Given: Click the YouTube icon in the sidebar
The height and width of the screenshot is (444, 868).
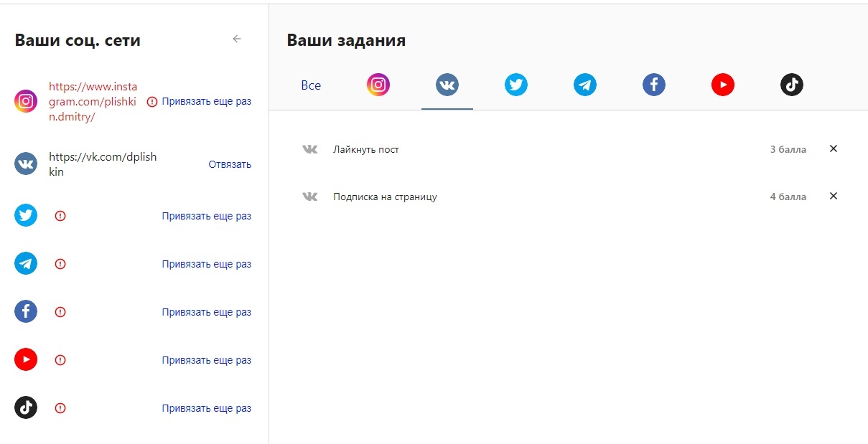Looking at the screenshot, I should point(26,360).
